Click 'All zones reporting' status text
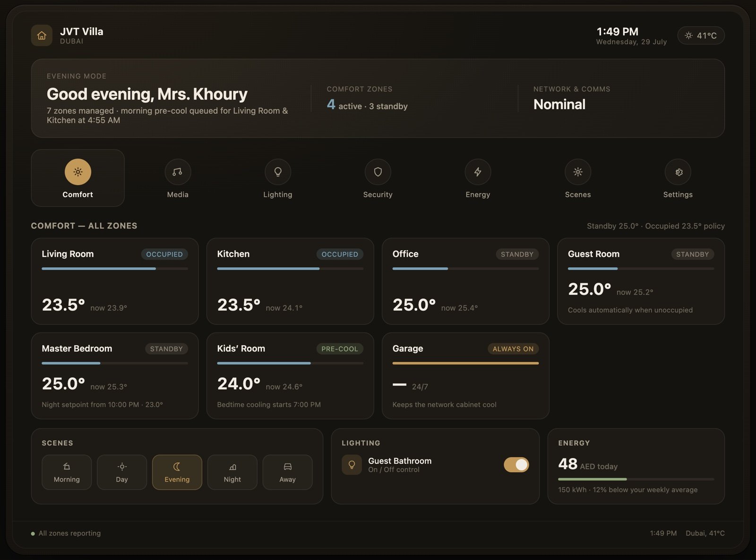The width and height of the screenshot is (756, 560). click(69, 533)
